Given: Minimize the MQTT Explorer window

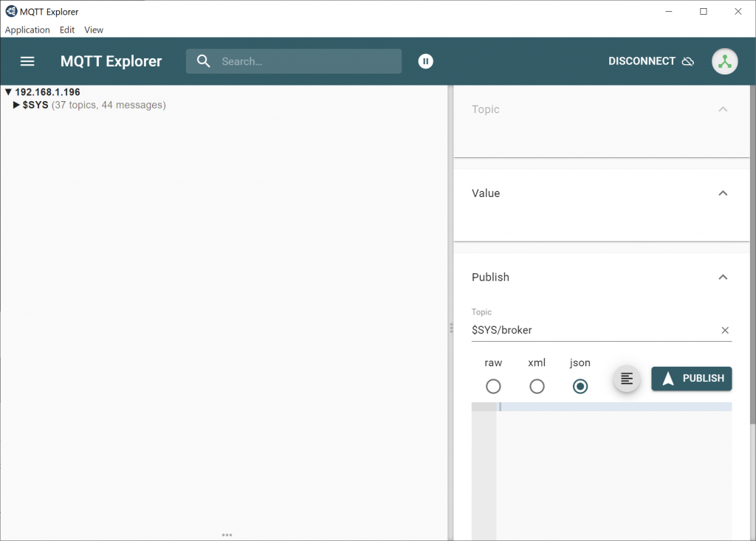Looking at the screenshot, I should point(668,11).
